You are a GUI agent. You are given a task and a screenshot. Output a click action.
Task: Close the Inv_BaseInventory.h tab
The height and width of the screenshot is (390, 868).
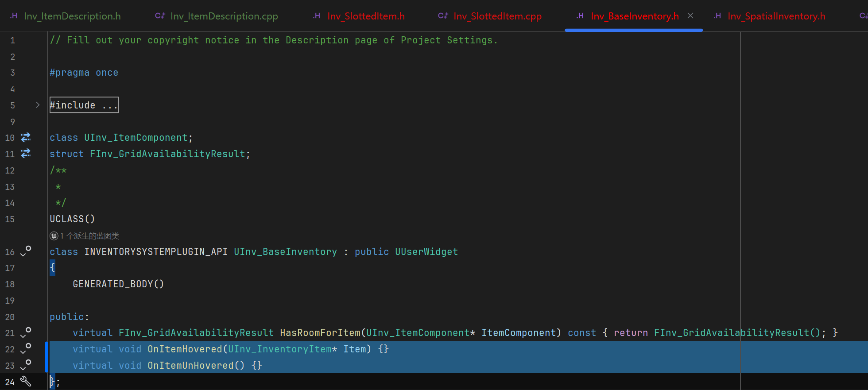click(x=690, y=15)
